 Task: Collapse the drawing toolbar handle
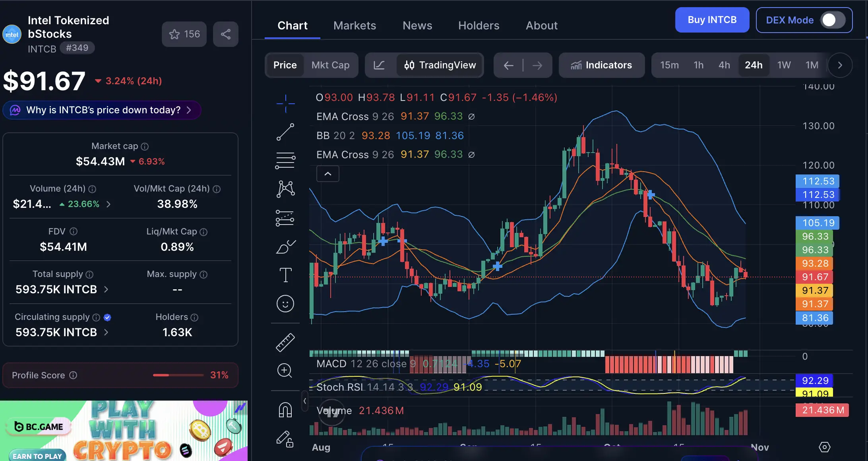tap(305, 401)
